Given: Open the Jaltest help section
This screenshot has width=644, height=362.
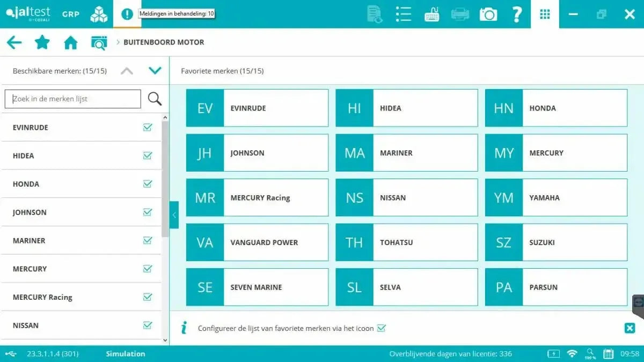Looking at the screenshot, I should pyautogui.click(x=517, y=14).
